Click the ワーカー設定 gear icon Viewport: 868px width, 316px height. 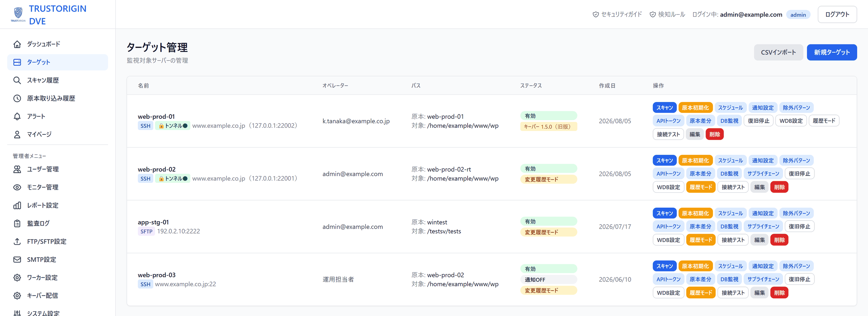[x=17, y=278]
